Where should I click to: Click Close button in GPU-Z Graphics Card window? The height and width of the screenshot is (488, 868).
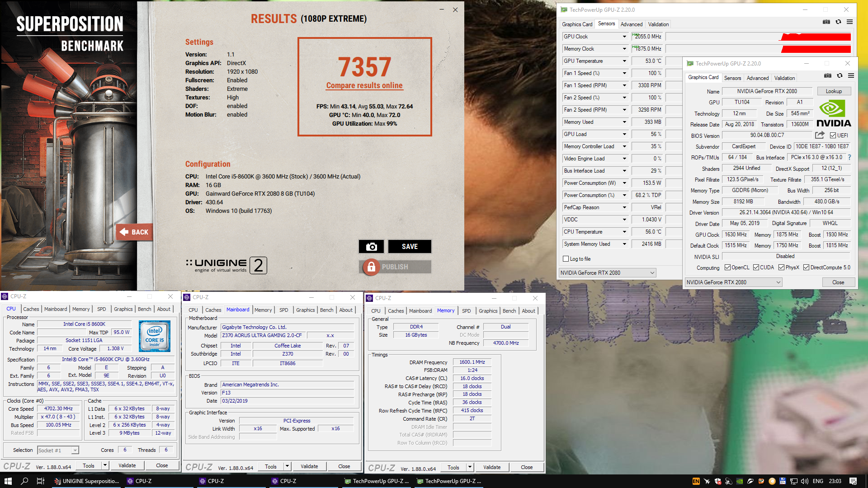coord(838,282)
